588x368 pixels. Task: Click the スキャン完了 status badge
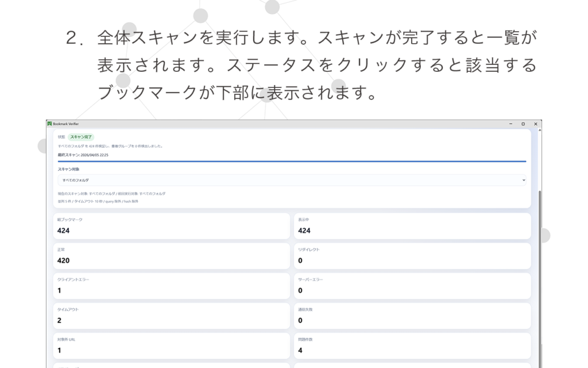tap(81, 137)
